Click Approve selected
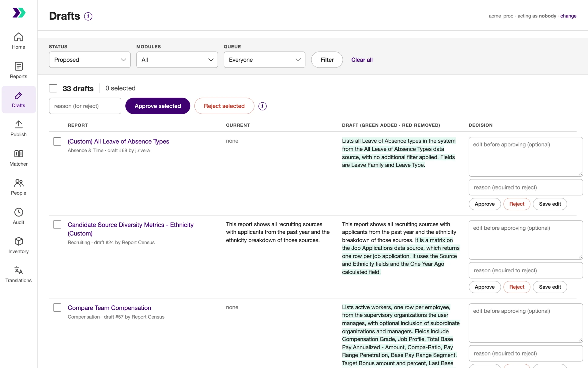The height and width of the screenshot is (368, 588). (158, 106)
